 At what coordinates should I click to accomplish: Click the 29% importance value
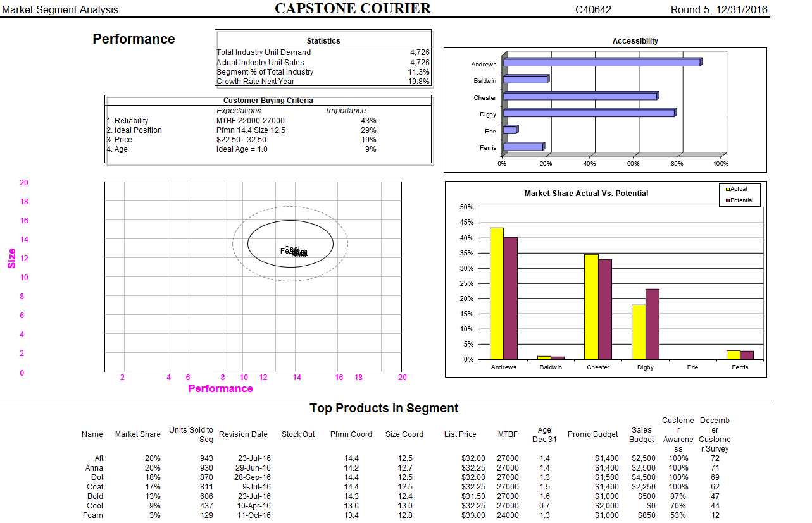[x=368, y=130]
